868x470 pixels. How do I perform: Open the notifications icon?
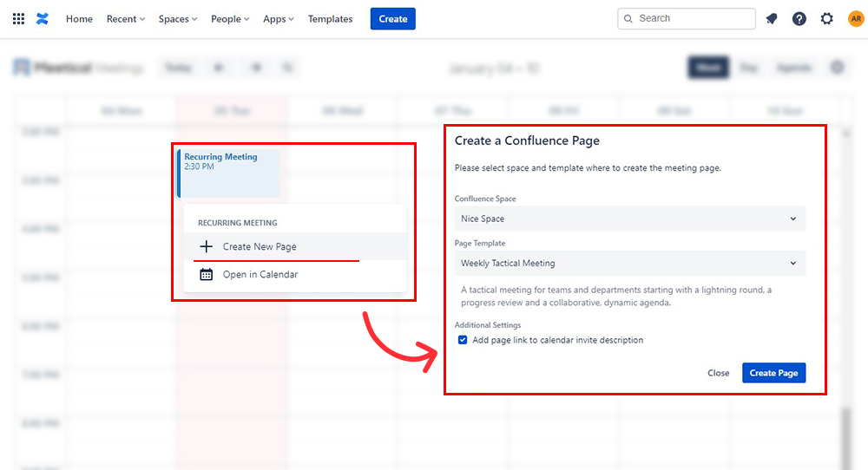[x=771, y=19]
